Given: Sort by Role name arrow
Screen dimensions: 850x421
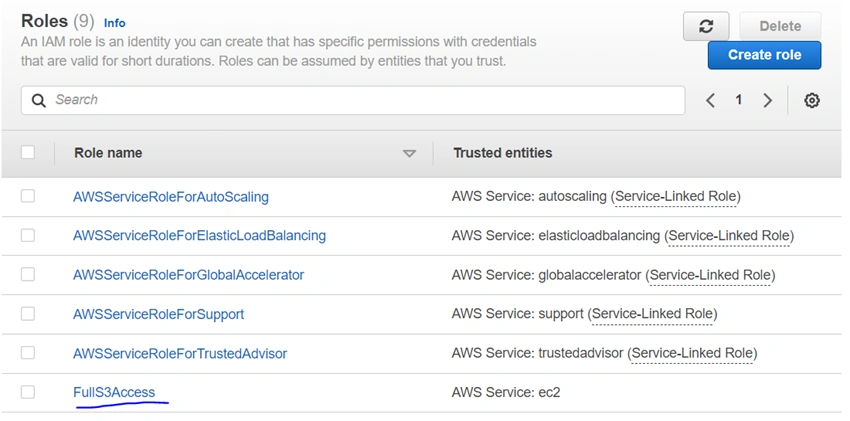Looking at the screenshot, I should 410,154.
